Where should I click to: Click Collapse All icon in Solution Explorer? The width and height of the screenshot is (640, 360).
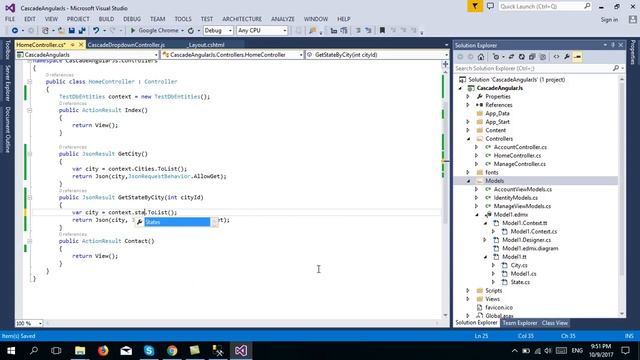[x=532, y=57]
